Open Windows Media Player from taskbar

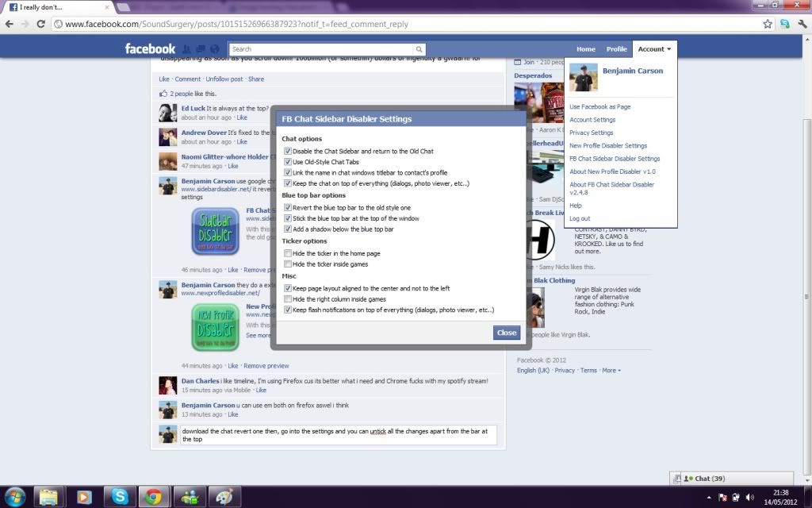coord(84,497)
